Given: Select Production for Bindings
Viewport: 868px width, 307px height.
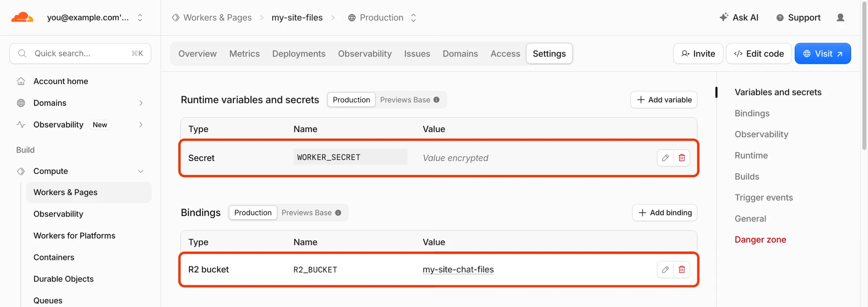Looking at the screenshot, I should tap(253, 213).
